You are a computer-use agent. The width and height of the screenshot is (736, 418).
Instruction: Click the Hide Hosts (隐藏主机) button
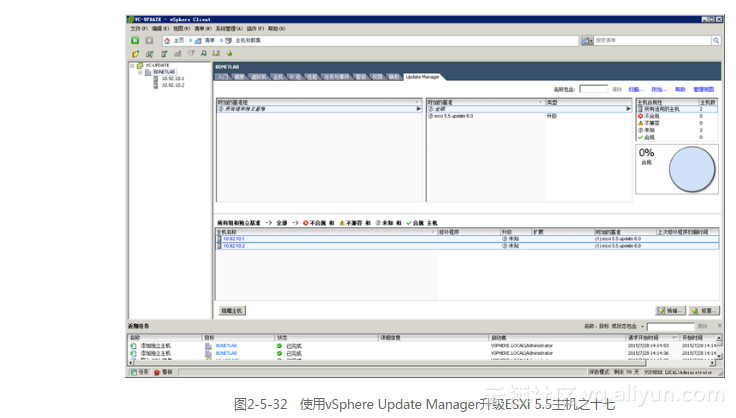[232, 311]
